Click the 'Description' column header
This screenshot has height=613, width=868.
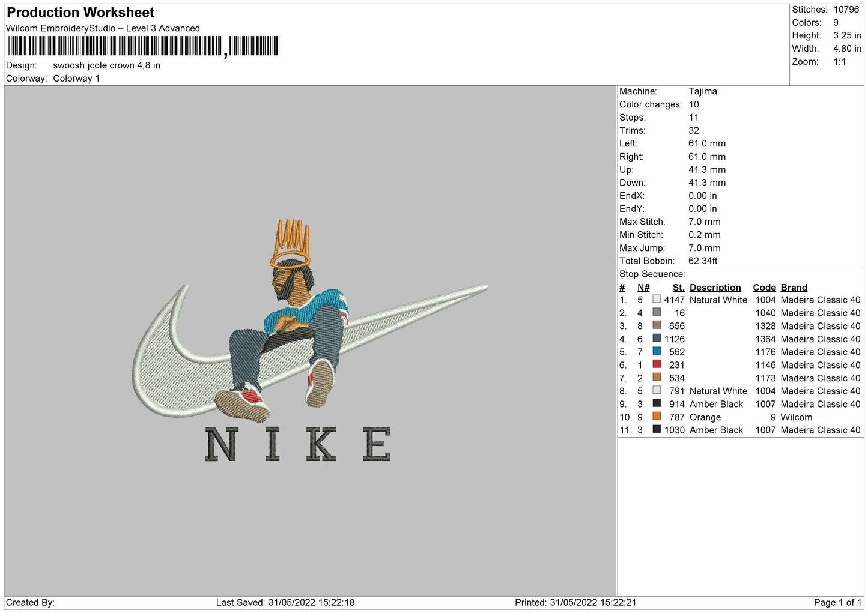[x=715, y=288]
